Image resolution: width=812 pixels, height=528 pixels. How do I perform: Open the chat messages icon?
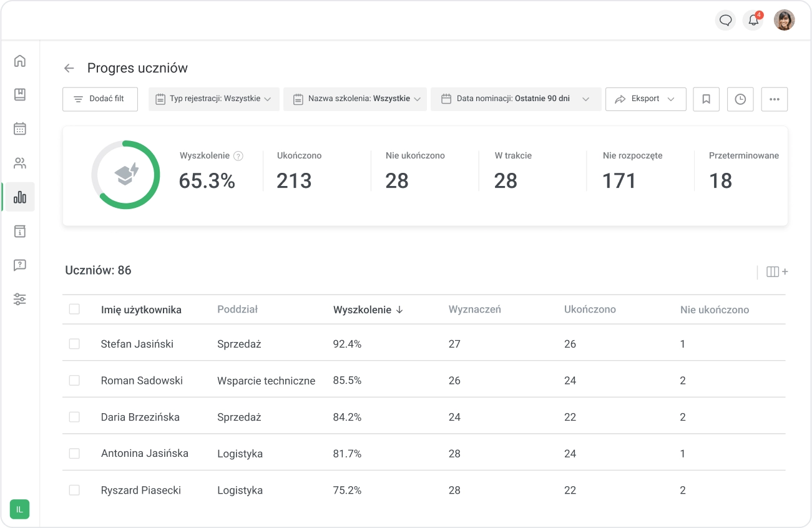coord(725,21)
